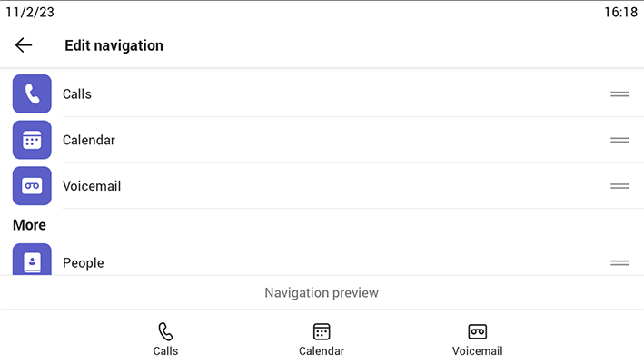Click the purple Calendar icon in list
Viewport: 644px width, 364px height.
pos(32,140)
